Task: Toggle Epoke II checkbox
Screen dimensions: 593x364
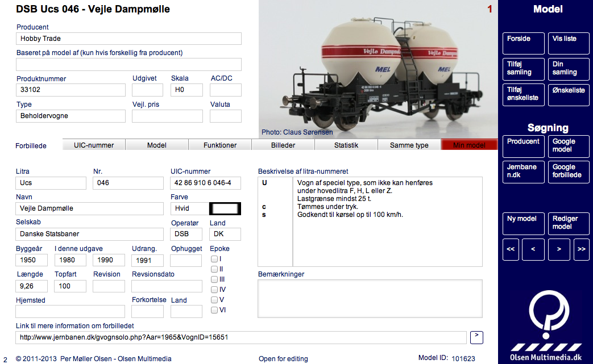Action: coord(214,269)
